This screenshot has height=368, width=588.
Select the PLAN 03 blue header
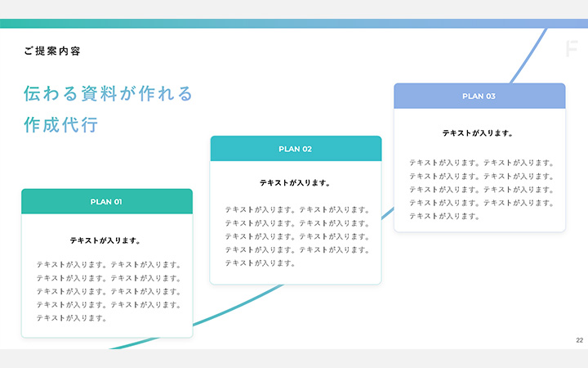coord(479,96)
